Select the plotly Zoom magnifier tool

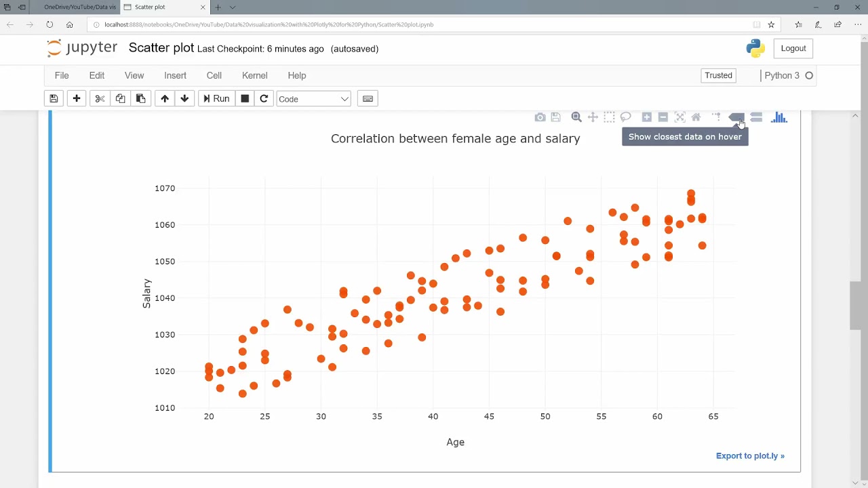click(576, 117)
